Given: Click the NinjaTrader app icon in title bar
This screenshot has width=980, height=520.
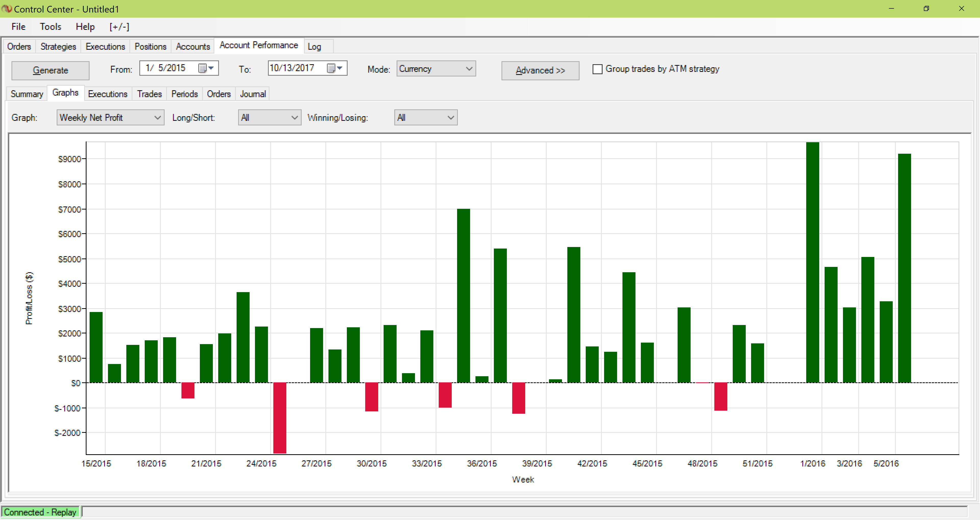Looking at the screenshot, I should point(6,8).
